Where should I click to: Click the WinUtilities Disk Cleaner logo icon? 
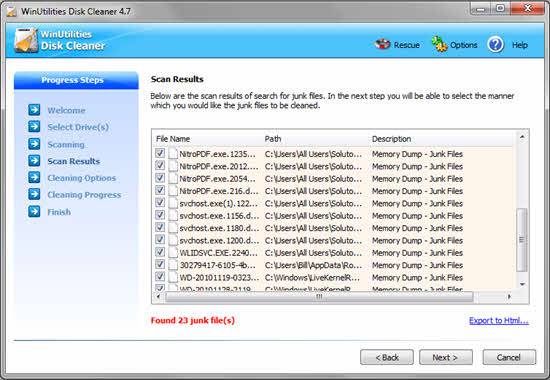pos(26,41)
